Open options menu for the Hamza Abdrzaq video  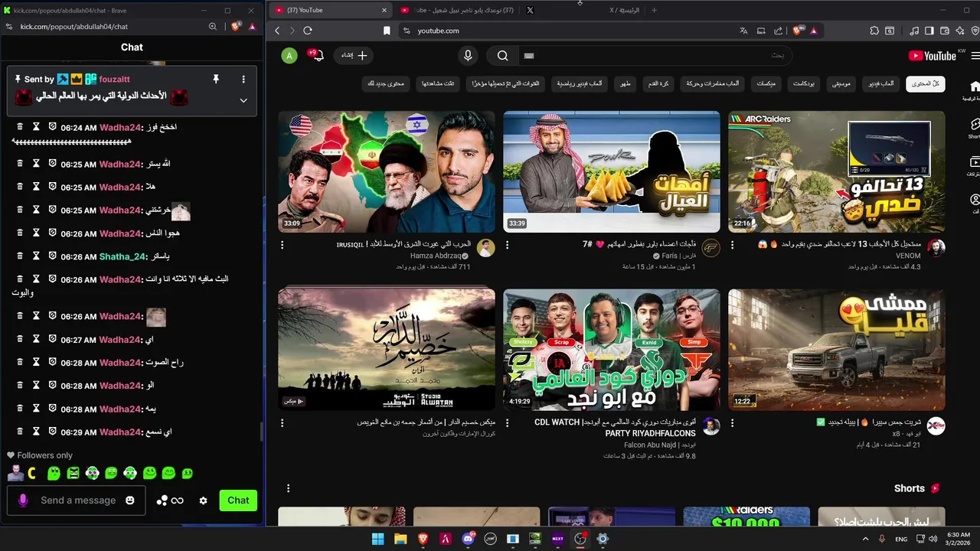pyautogui.click(x=283, y=245)
